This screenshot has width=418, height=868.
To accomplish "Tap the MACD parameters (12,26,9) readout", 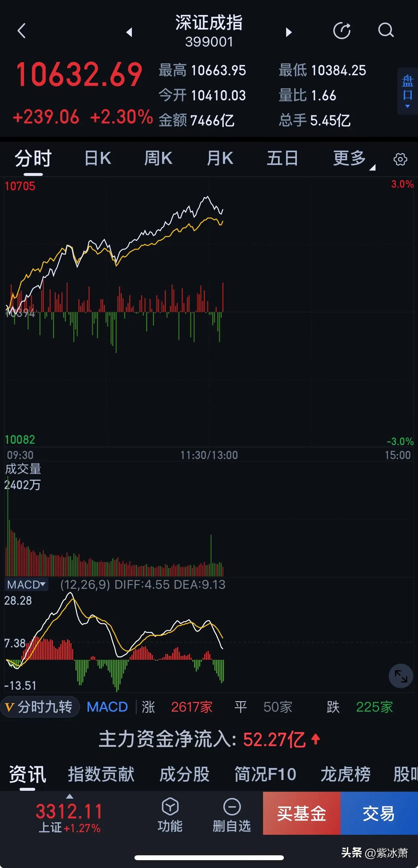I will click(x=85, y=584).
